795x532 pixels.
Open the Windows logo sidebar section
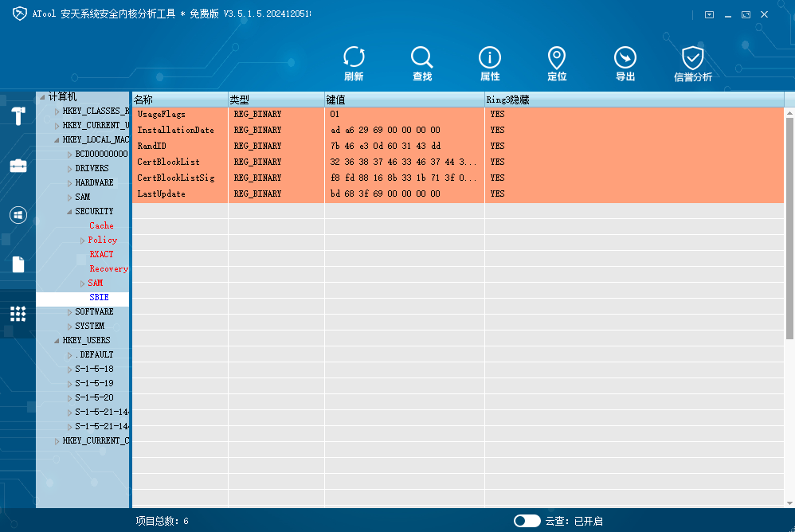coord(18,215)
